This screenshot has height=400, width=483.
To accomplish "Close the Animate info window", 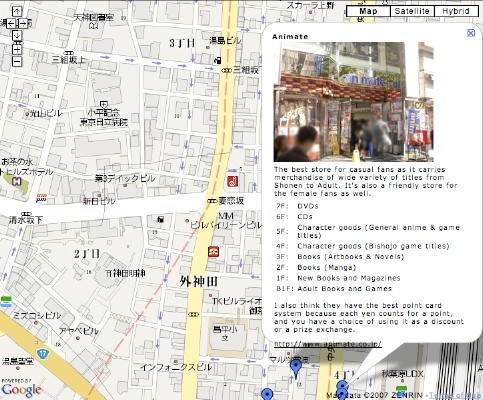I will tap(471, 33).
